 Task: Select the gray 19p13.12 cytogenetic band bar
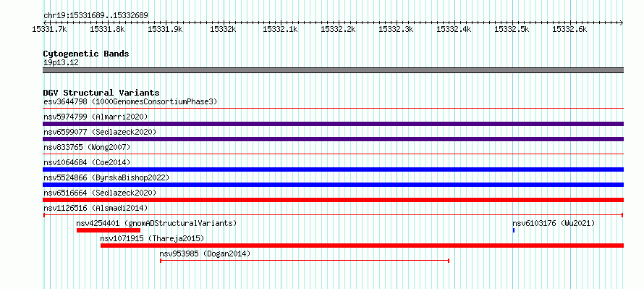pyautogui.click(x=333, y=70)
